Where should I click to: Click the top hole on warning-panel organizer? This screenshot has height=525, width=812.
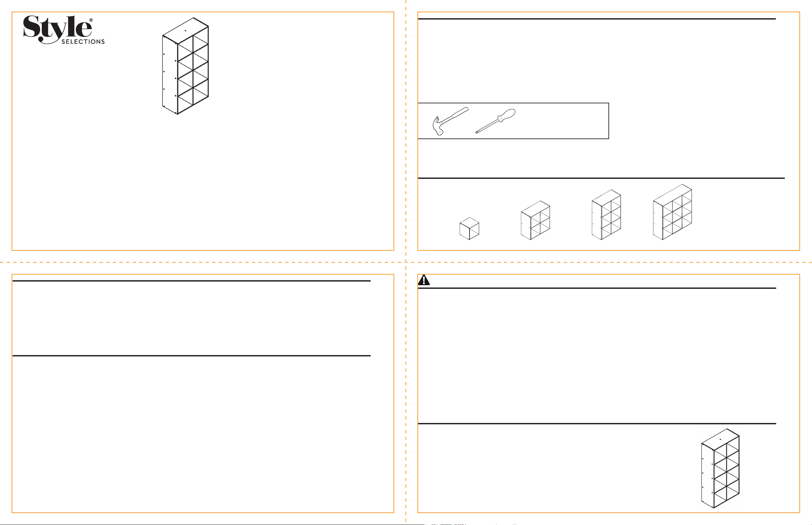(x=720, y=439)
